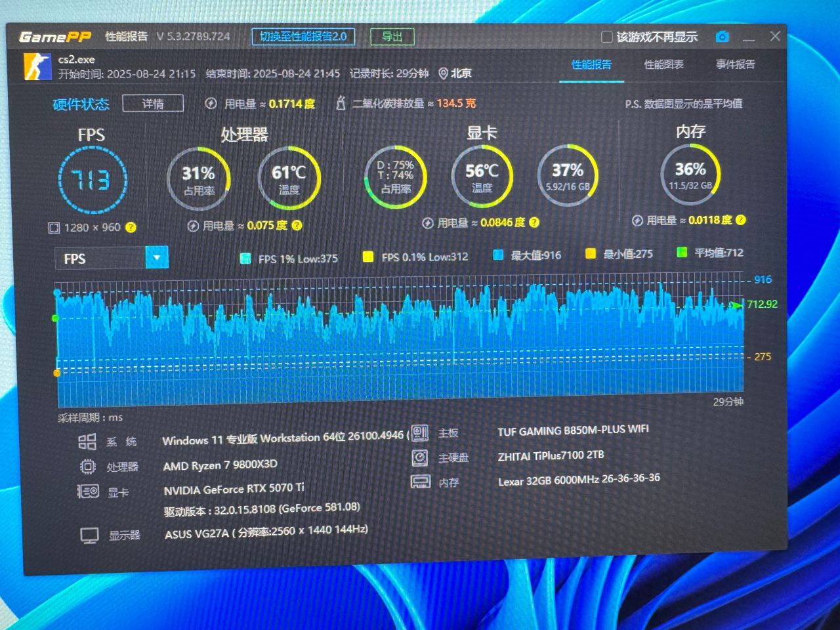Click the TUF GAMING B850M-PLUS WIFI text
Viewport: 840px width, 630px height.
click(x=573, y=430)
